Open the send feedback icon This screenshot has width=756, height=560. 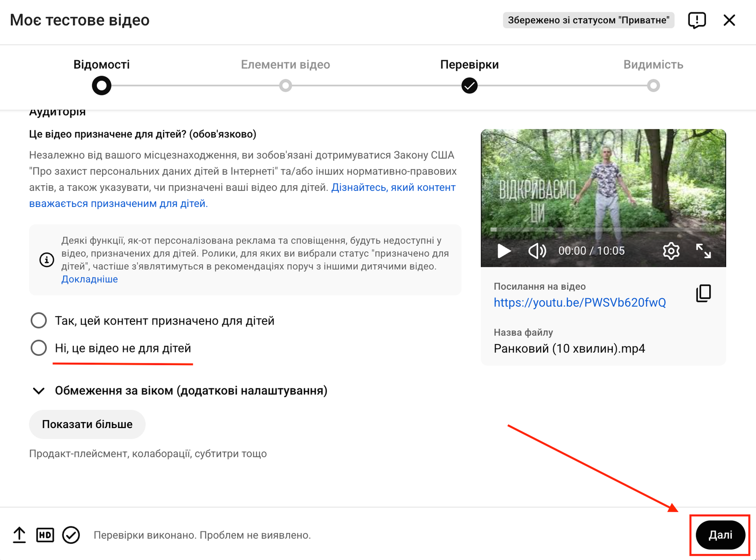(697, 20)
